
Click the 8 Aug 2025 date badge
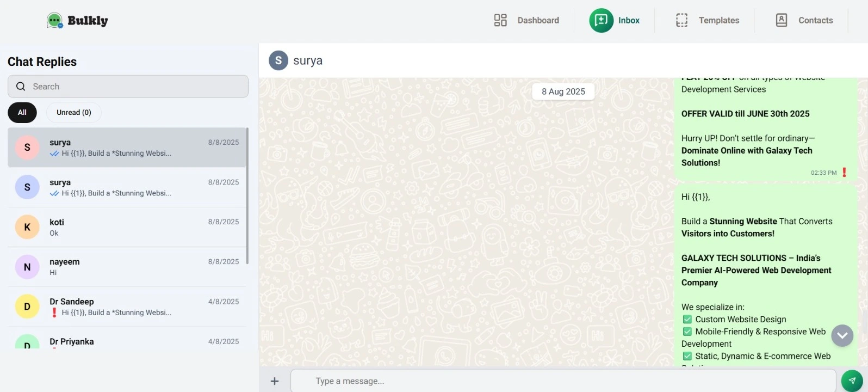point(563,91)
